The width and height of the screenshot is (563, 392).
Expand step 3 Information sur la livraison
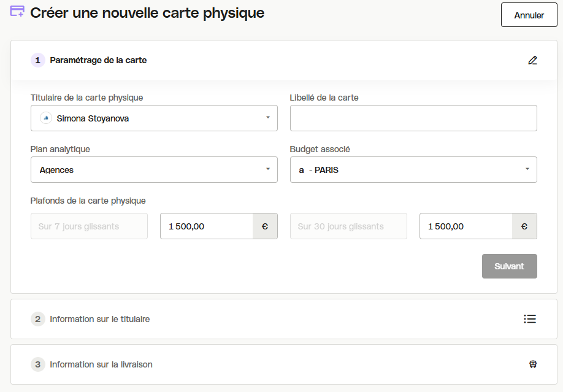point(284,364)
